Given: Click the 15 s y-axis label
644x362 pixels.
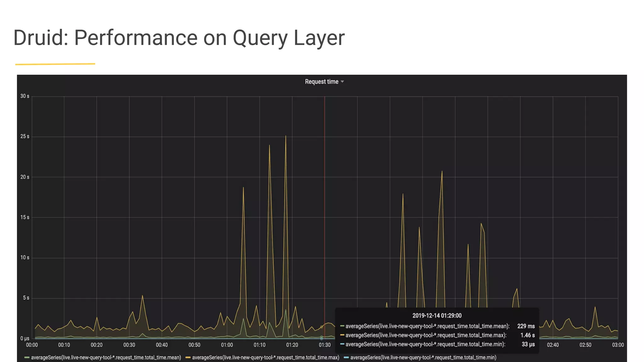Looking at the screenshot, I should (25, 217).
